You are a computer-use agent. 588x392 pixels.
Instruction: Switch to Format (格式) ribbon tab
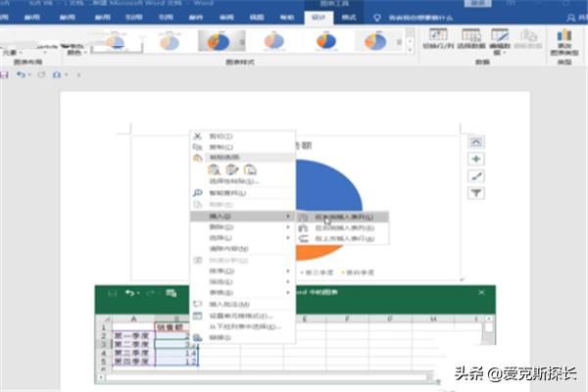[x=349, y=18]
